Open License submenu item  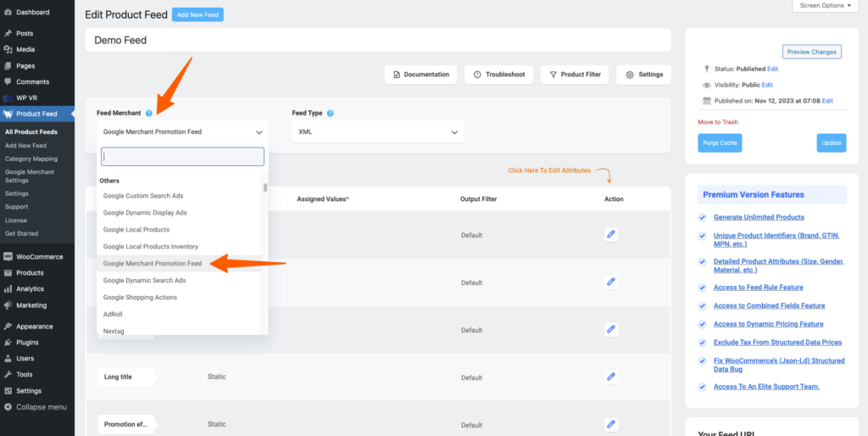(16, 220)
